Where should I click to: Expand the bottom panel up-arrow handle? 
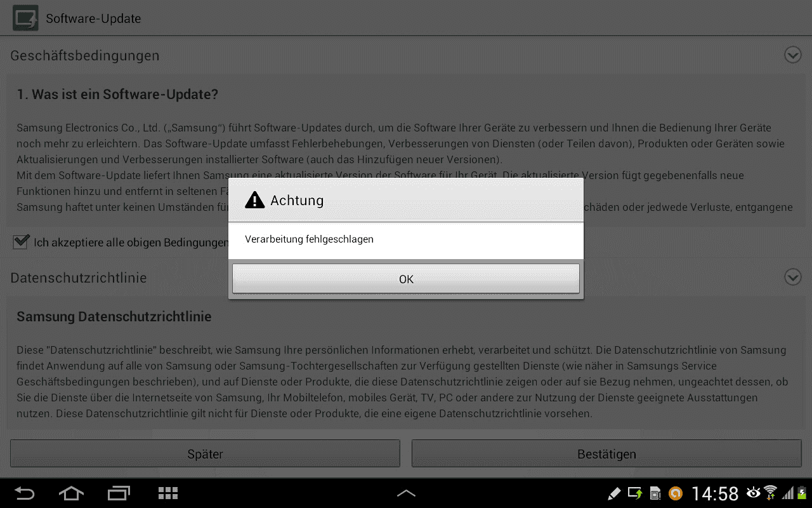tap(406, 493)
